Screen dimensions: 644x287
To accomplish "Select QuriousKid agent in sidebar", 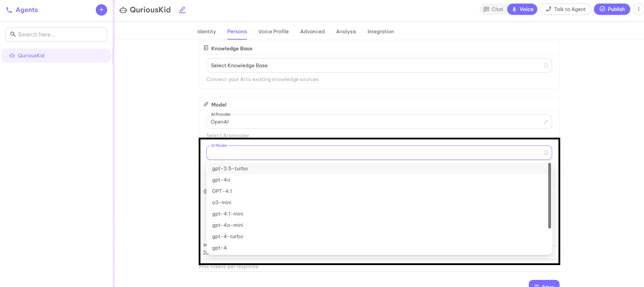I will pos(56,56).
